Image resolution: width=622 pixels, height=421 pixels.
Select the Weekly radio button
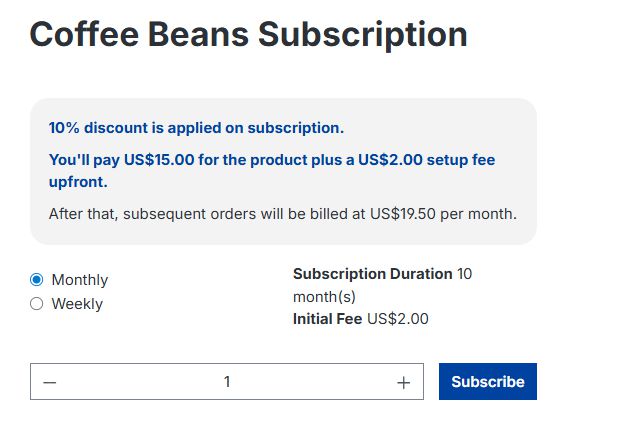pyautogui.click(x=37, y=304)
